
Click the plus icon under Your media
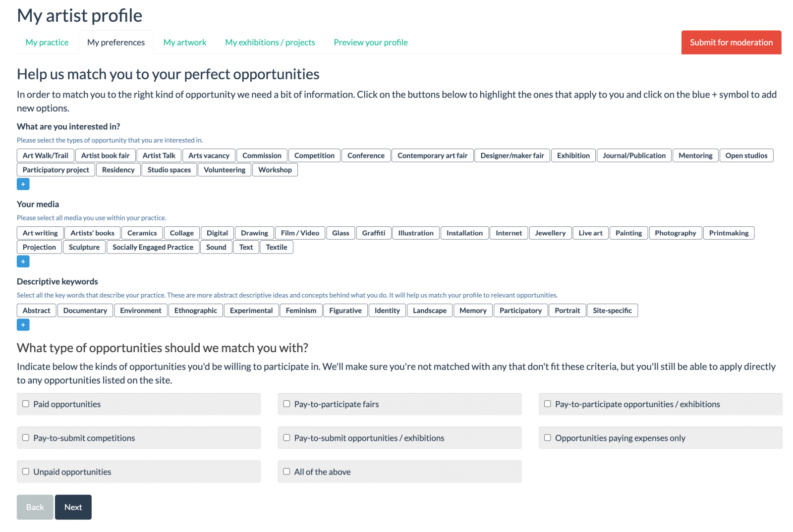point(23,262)
